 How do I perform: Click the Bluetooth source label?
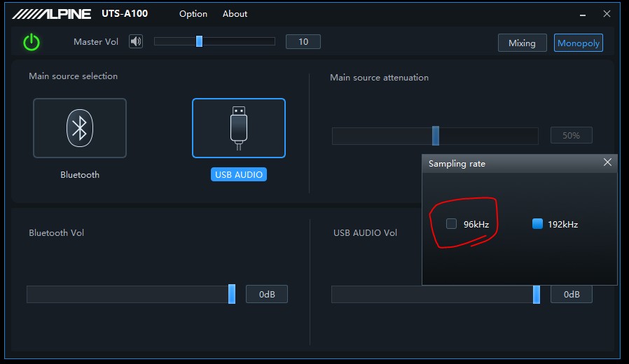pyautogui.click(x=80, y=175)
